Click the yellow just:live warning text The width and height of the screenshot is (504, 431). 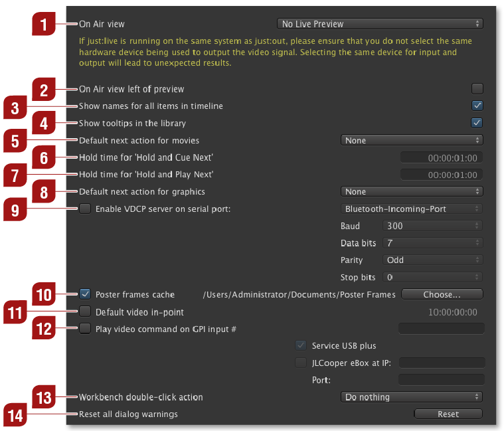point(276,52)
